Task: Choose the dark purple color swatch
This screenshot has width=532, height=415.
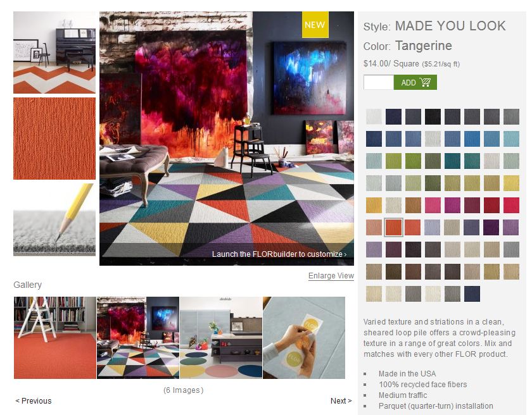Action: [x=491, y=227]
